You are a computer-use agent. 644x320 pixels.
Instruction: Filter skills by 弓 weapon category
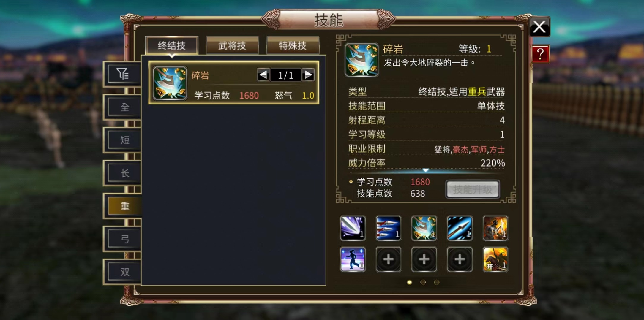point(124,239)
